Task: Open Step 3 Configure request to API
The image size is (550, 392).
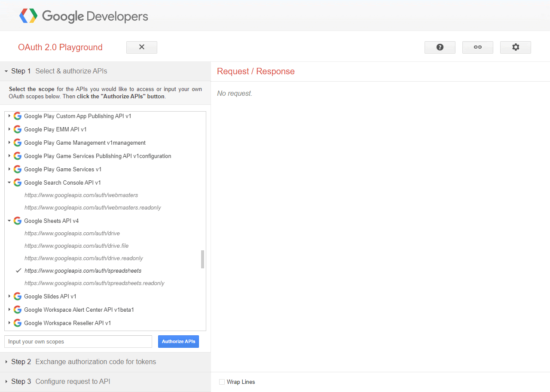Action: point(105,381)
